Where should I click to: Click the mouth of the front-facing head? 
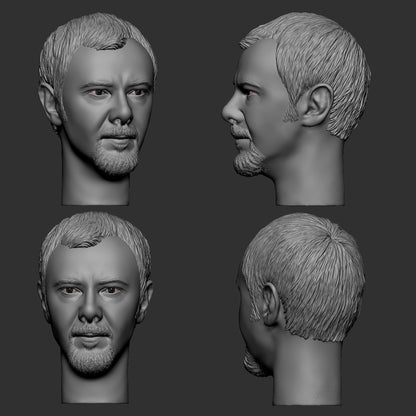point(90,337)
